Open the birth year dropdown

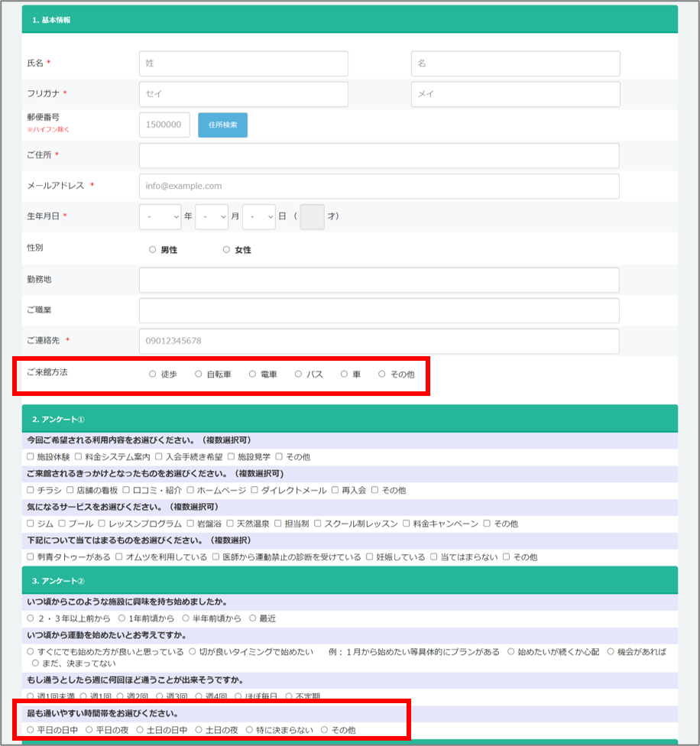160,217
